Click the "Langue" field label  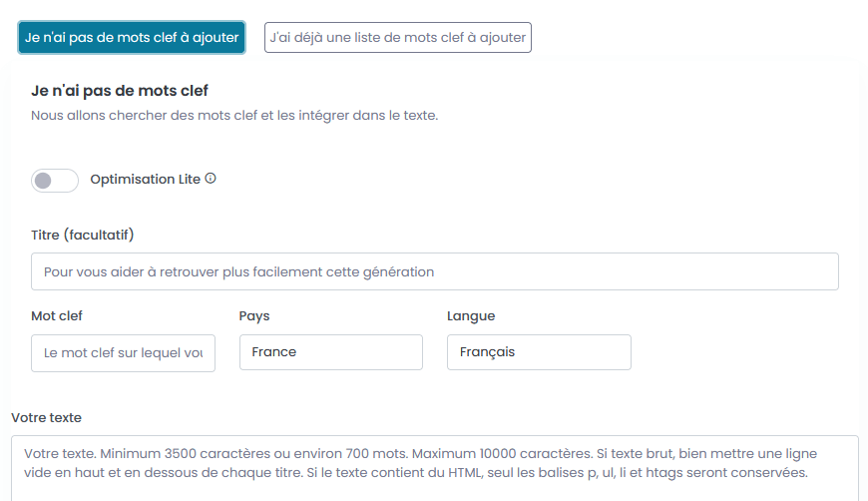click(471, 316)
